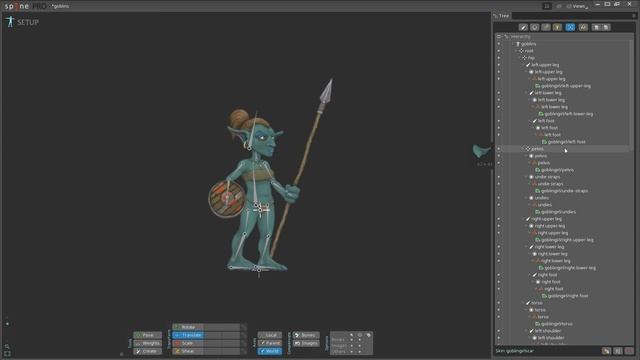Open the Views menu
The width and height of the screenshot is (640, 360).
pyautogui.click(x=578, y=6)
